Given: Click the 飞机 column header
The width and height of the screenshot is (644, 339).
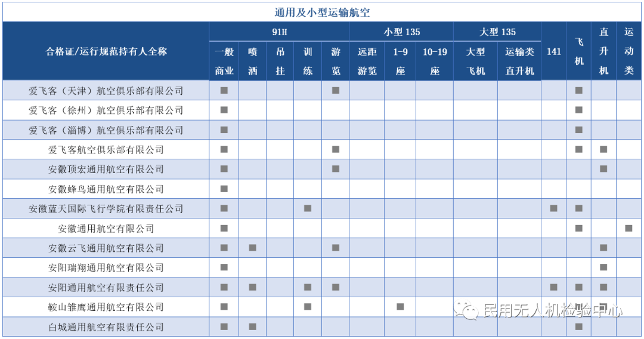Looking at the screenshot, I should point(578,51).
